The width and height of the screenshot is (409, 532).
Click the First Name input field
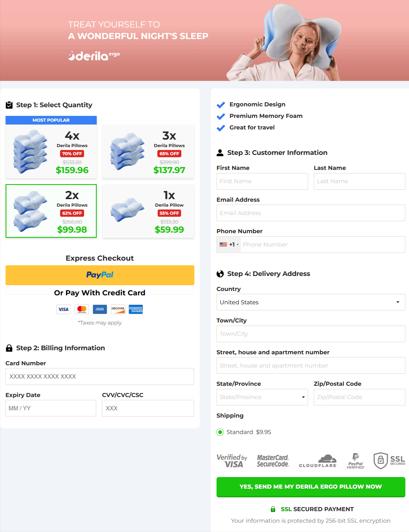click(262, 181)
